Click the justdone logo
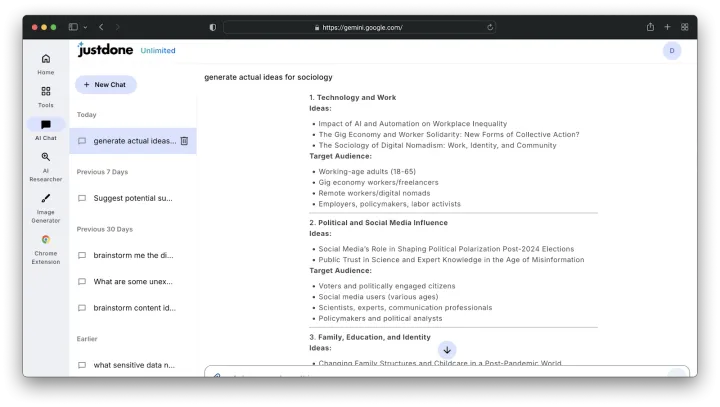Image resolution: width=720 pixels, height=407 pixels. [105, 50]
